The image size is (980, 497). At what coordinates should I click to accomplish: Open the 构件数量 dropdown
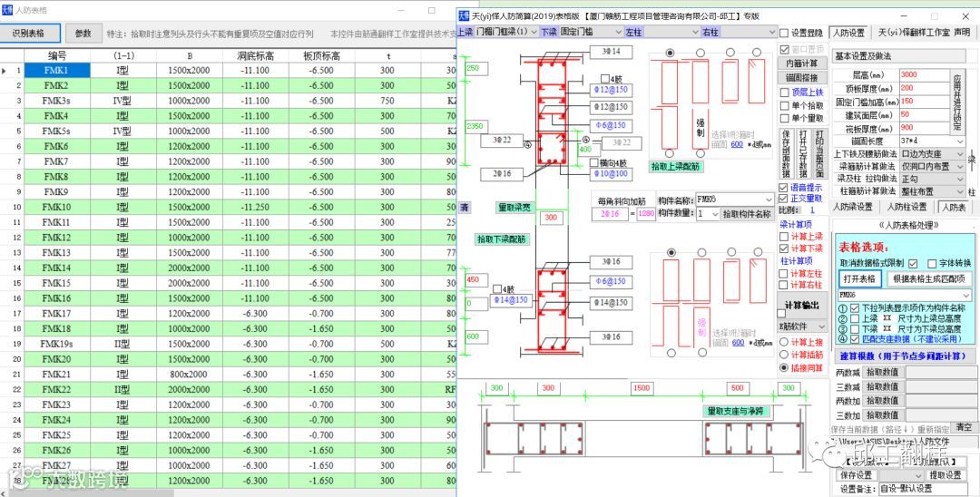[x=706, y=213]
